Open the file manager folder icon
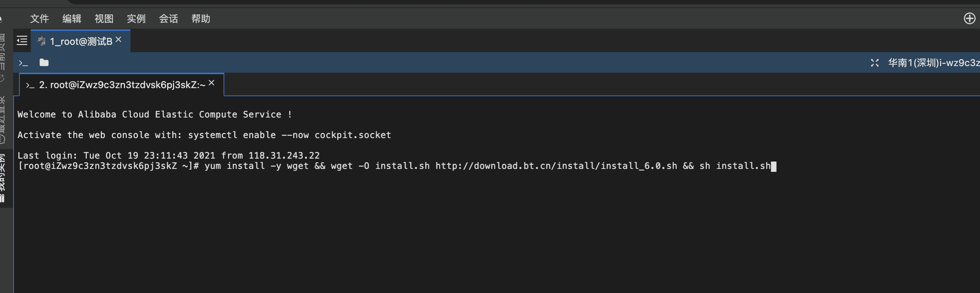This screenshot has height=293, width=980. click(x=44, y=62)
